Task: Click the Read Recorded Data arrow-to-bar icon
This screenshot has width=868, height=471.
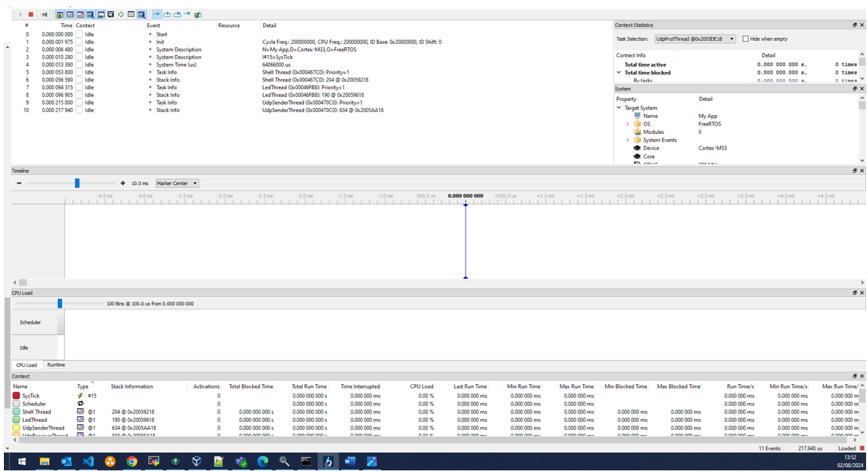Action: [43, 14]
